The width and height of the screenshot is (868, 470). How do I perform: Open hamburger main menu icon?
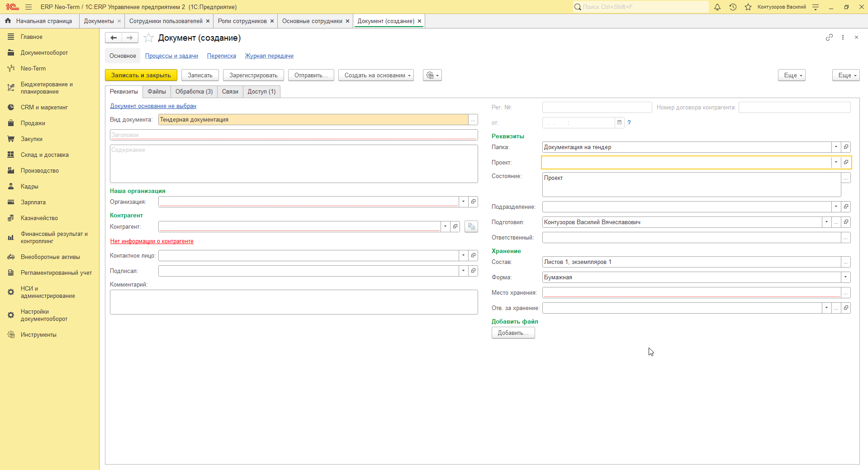(28, 7)
